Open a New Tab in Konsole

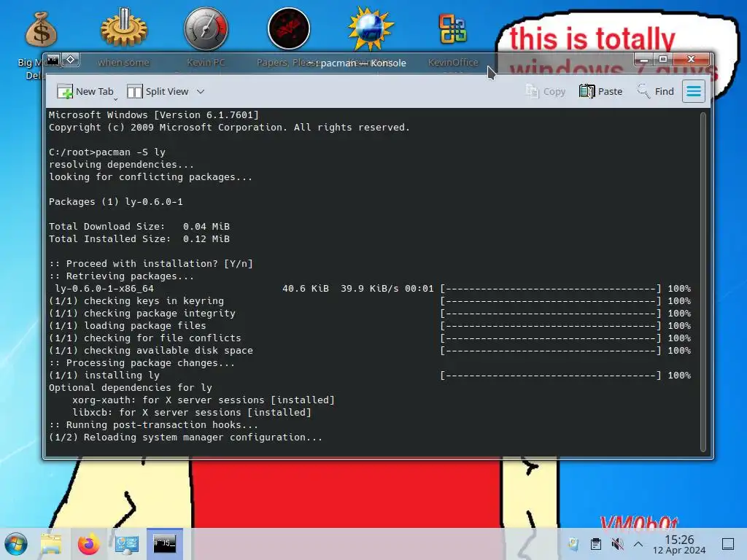point(85,91)
